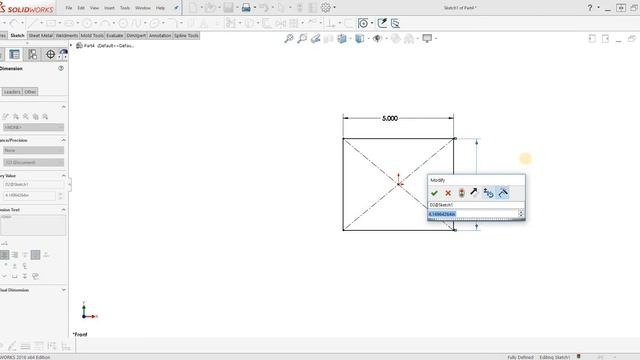Pin the menu bar with the pushpin icon
This screenshot has width=640, height=360.
176,8
